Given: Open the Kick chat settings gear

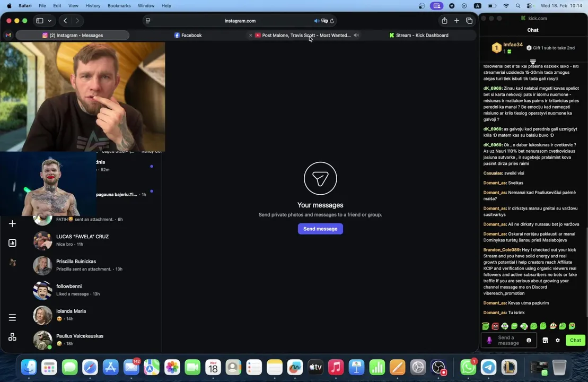Looking at the screenshot, I should 558,340.
